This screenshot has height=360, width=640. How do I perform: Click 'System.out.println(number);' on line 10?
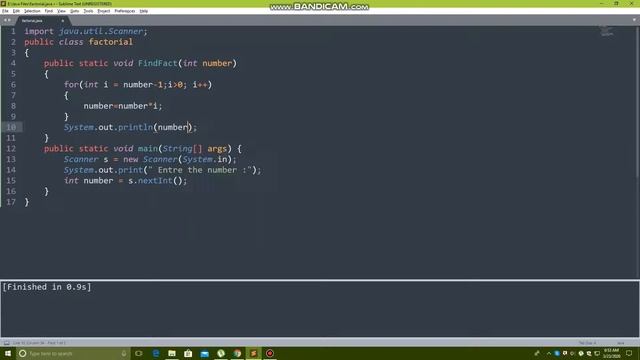[130, 127]
